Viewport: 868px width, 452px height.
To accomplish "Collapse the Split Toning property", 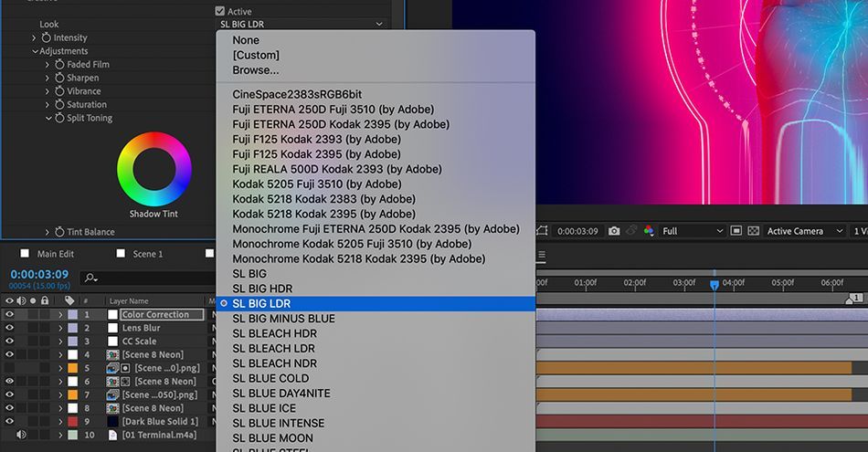I will point(48,118).
